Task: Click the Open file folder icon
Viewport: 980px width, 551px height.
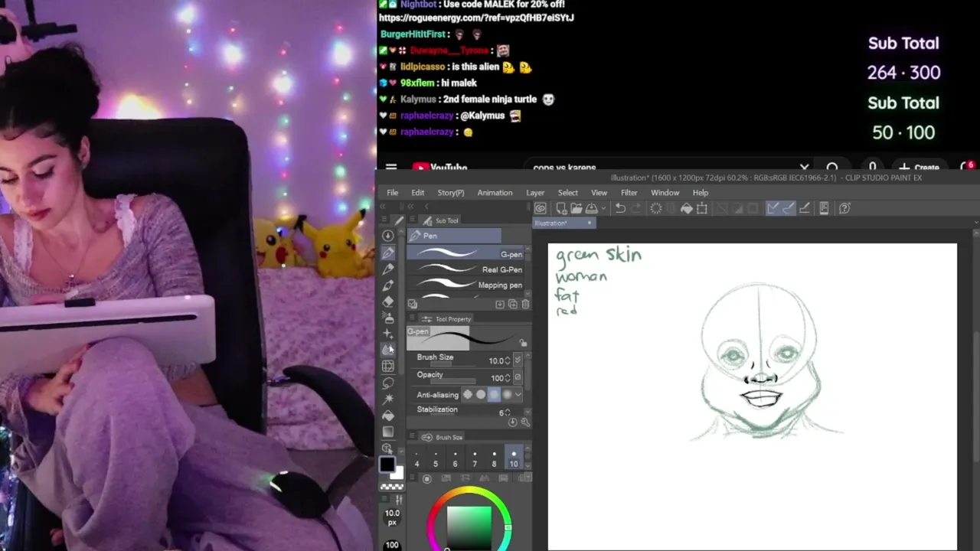Action: [577, 208]
